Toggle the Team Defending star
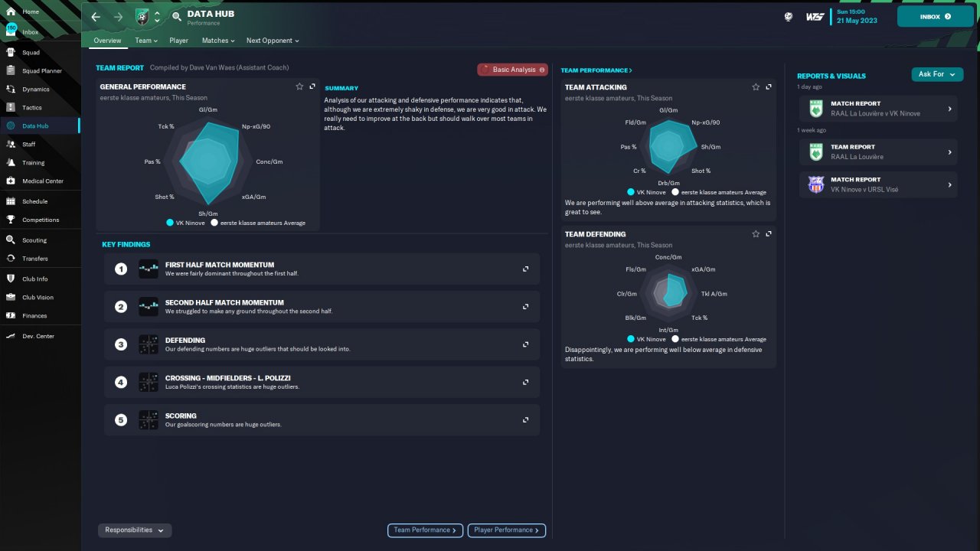 pyautogui.click(x=756, y=234)
